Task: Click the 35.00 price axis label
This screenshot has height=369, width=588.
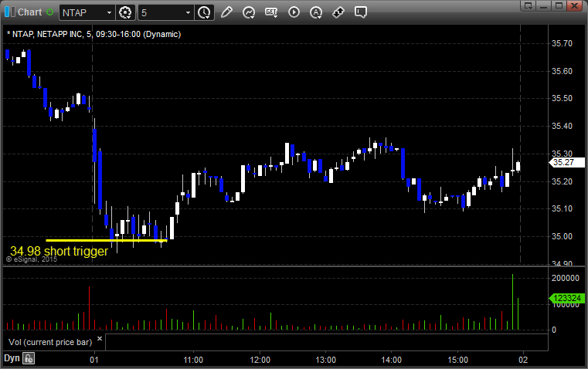Action: 562,236
